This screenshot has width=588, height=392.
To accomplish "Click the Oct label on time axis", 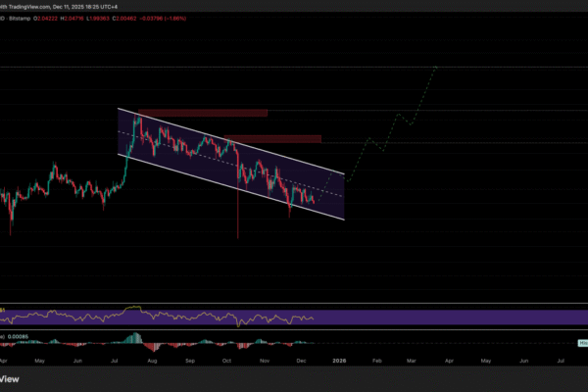I will [x=226, y=361].
